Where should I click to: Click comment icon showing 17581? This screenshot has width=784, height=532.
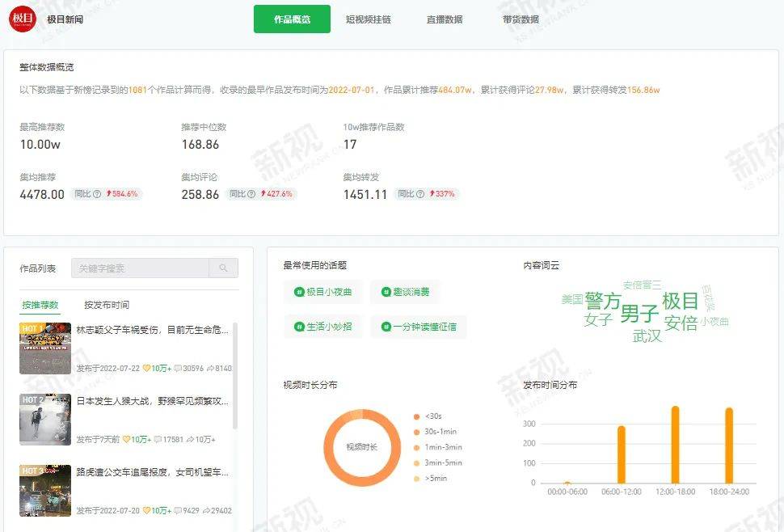(158, 440)
